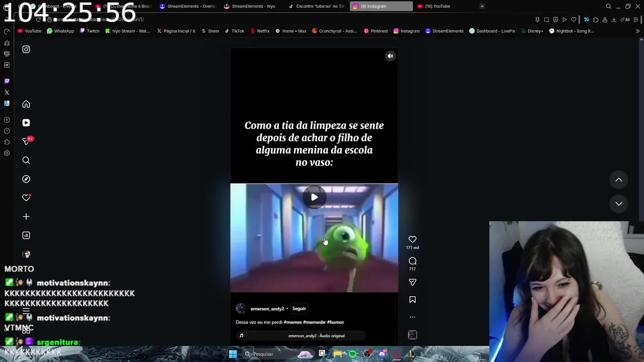This screenshot has height=362, width=644.
Task: Like the reel with the heart icon
Action: (x=413, y=239)
